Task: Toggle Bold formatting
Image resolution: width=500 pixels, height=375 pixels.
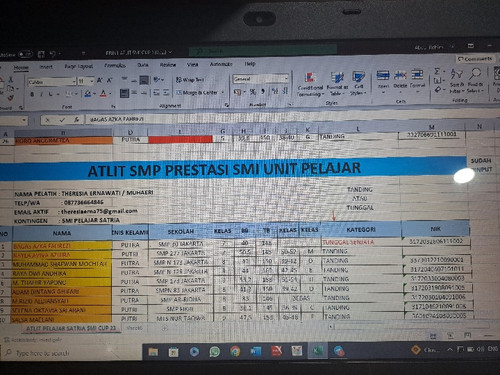Action: tap(32, 95)
